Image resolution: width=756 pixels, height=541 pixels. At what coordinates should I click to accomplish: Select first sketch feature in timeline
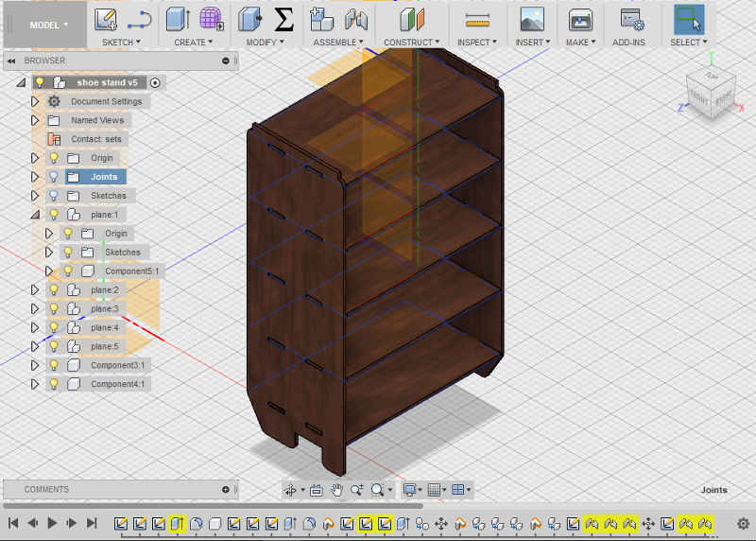[x=121, y=524]
